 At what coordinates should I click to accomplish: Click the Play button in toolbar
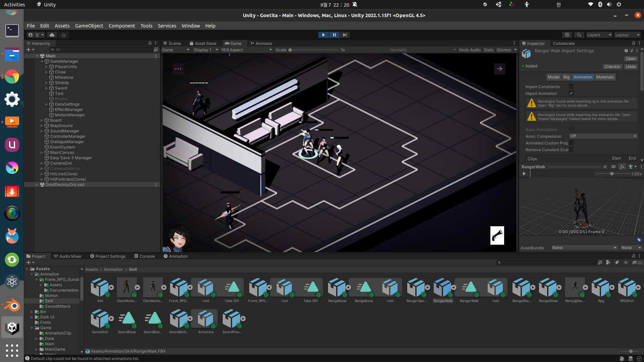(x=323, y=35)
